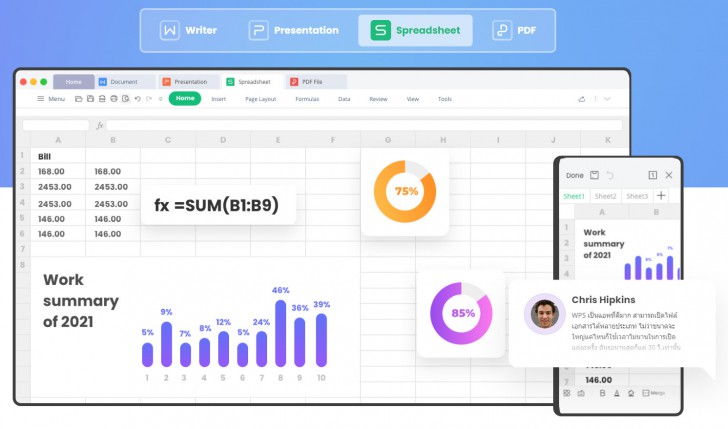Select column B header
The image size is (728, 429).
coord(113,140)
